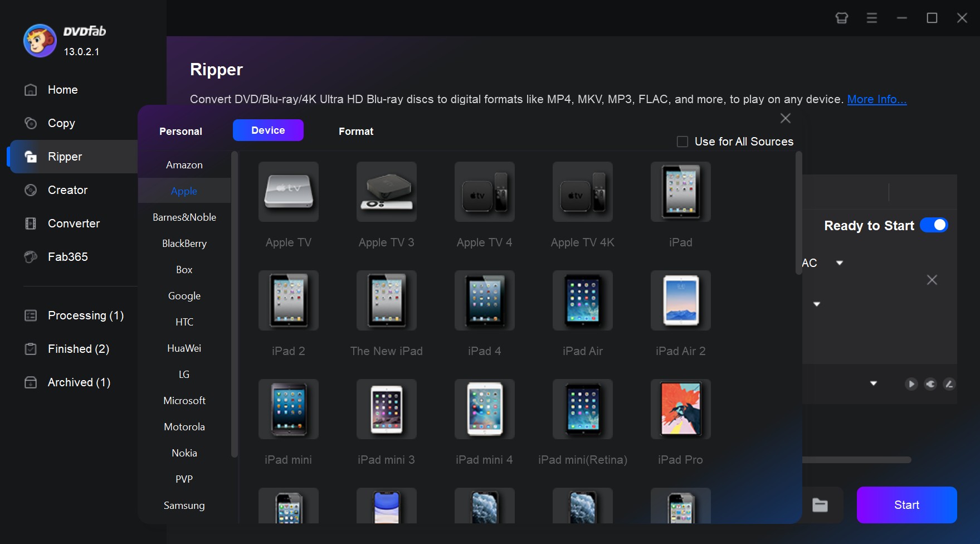Select BlackBerry in the brand list
Screen dimensions: 980x544
pos(184,244)
